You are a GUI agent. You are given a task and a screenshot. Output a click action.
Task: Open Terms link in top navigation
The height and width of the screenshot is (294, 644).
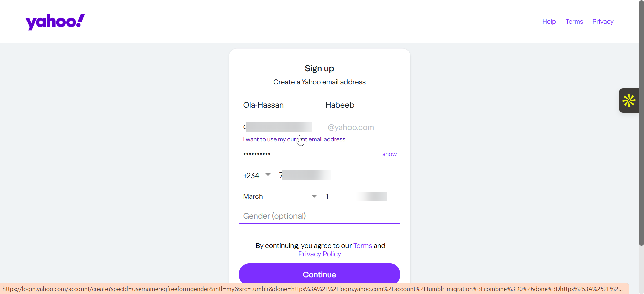[x=574, y=22]
